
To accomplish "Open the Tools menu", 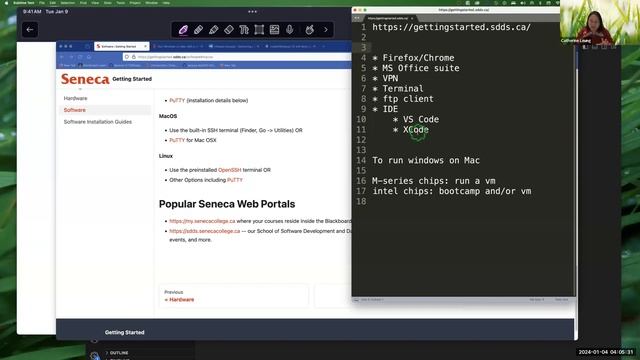I will pos(121,2).
